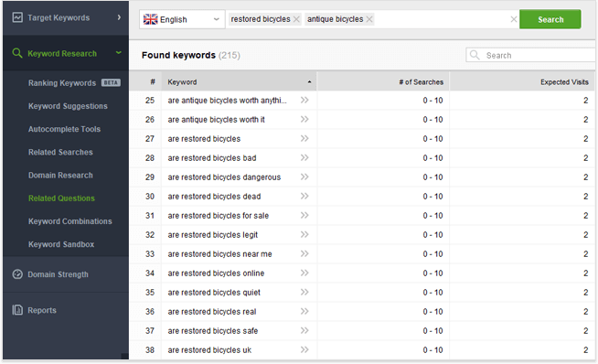Screen dimensions: 598x364
Task: Click the 'Found keywords (215)' heading
Action: pos(191,55)
